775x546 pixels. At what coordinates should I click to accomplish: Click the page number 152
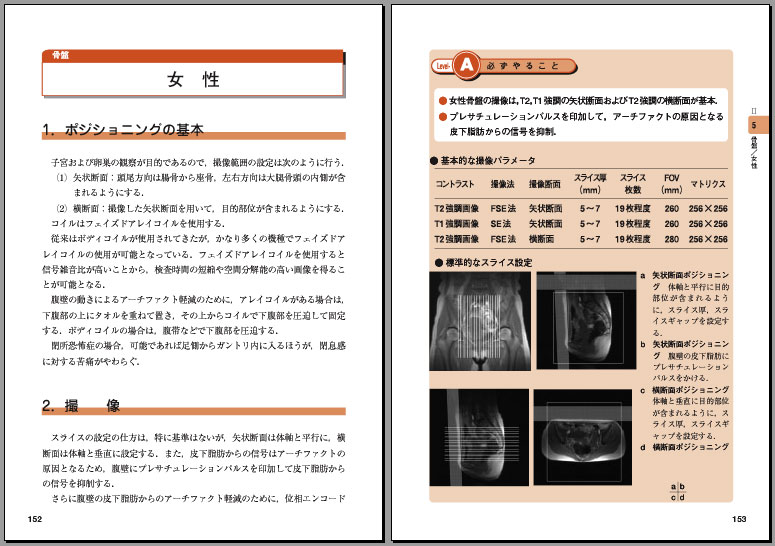(35, 519)
